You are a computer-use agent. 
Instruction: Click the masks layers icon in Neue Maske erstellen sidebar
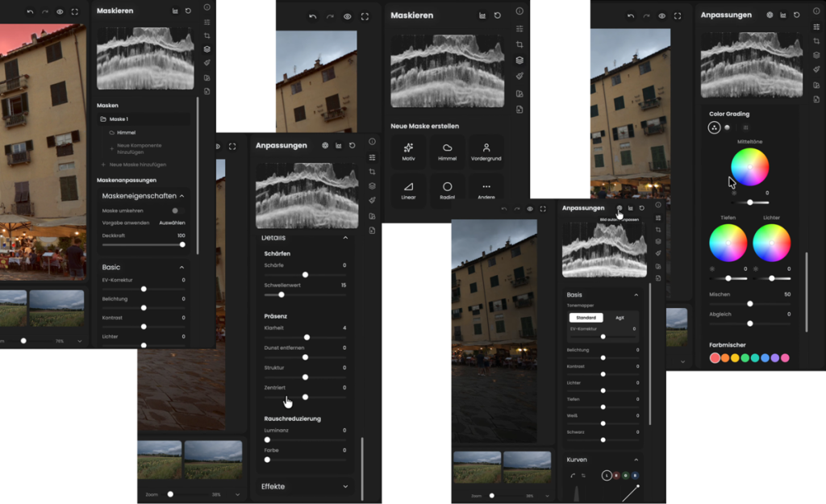(519, 60)
